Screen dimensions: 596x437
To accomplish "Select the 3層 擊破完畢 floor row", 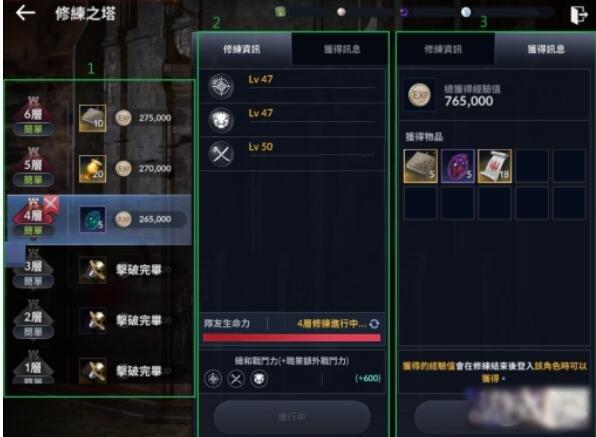I will [100, 270].
